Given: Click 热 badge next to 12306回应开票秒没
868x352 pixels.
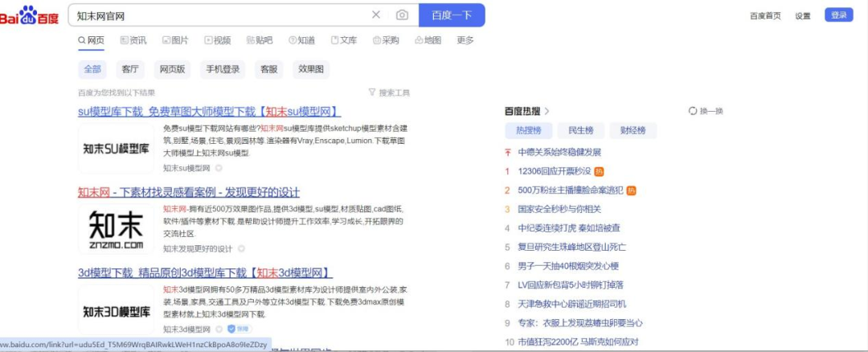Looking at the screenshot, I should tap(599, 171).
